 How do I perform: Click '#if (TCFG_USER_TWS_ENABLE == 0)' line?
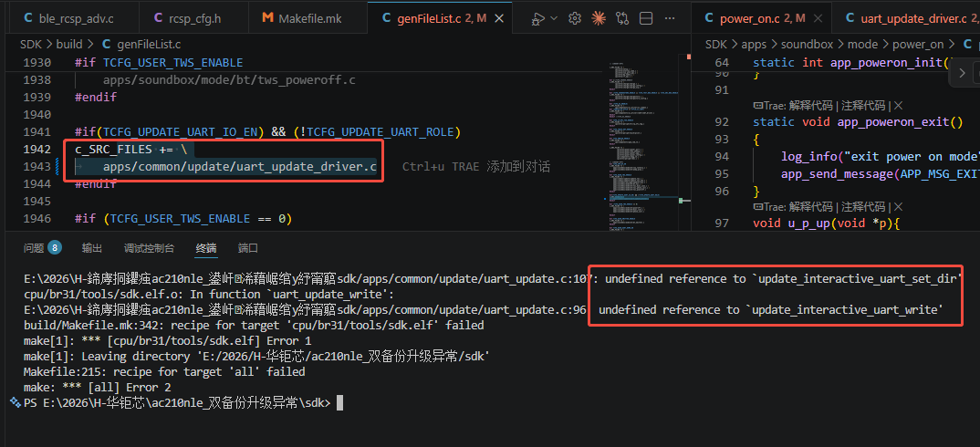[183, 218]
